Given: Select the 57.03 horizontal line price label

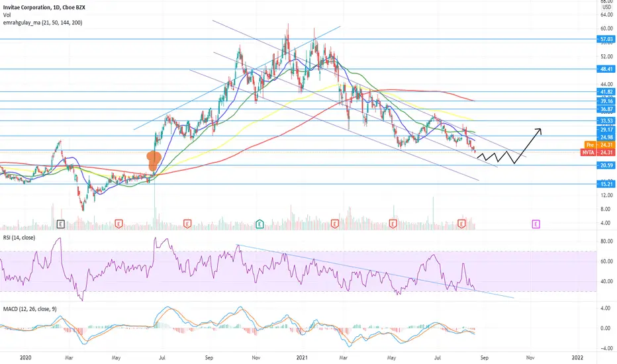Looking at the screenshot, I should coord(606,39).
